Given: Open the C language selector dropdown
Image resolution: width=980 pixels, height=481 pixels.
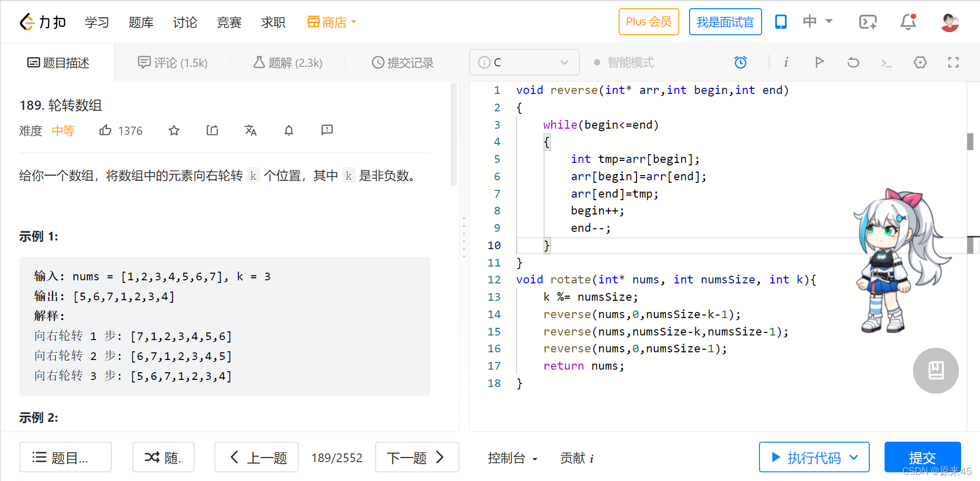Looking at the screenshot, I should click(524, 62).
